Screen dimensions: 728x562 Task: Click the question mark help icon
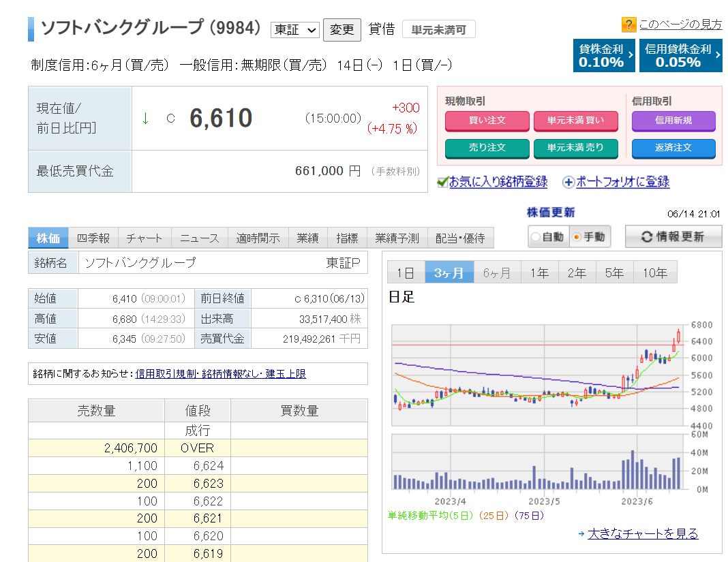pos(628,25)
